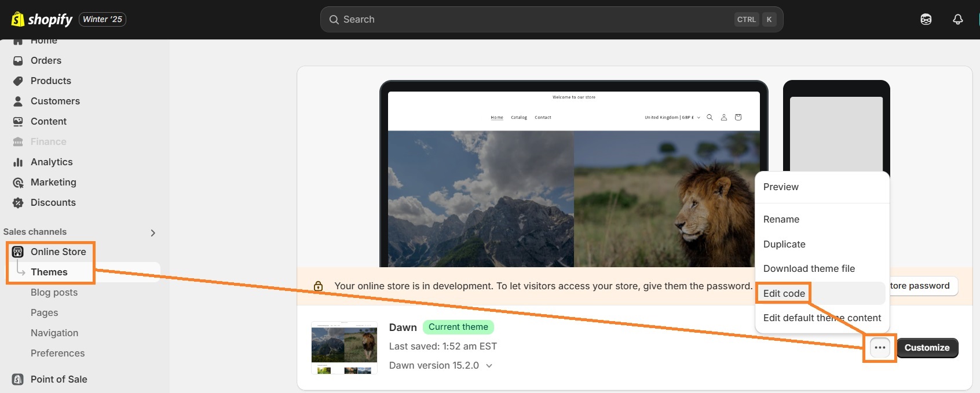The image size is (980, 393).
Task: Click the Products tag icon
Action: (18, 81)
